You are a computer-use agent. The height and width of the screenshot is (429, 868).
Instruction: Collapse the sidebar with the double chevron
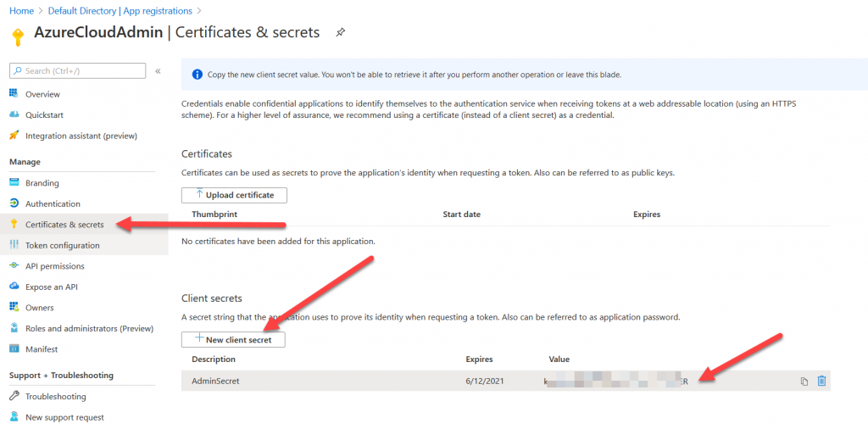click(158, 71)
